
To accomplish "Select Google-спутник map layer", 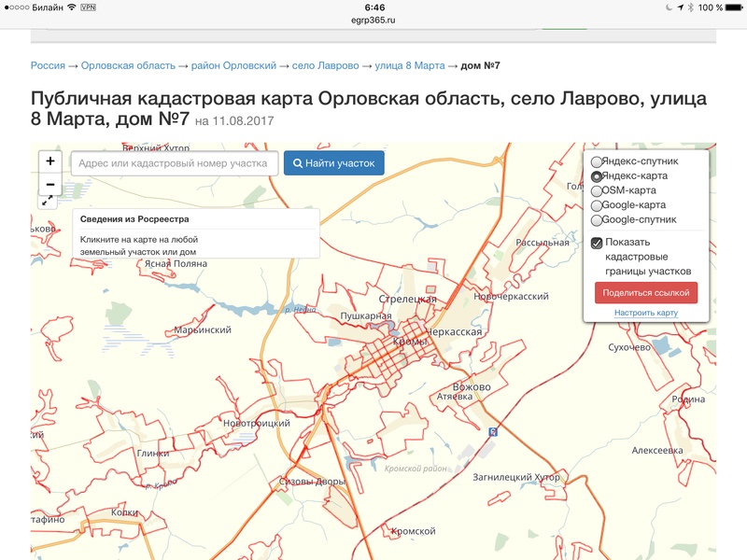I will pyautogui.click(x=597, y=220).
